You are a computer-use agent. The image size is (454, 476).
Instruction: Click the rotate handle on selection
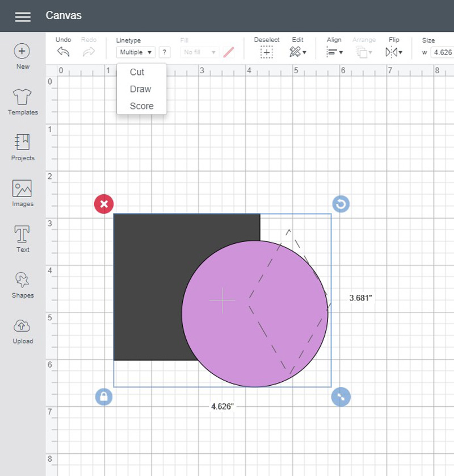(x=341, y=204)
